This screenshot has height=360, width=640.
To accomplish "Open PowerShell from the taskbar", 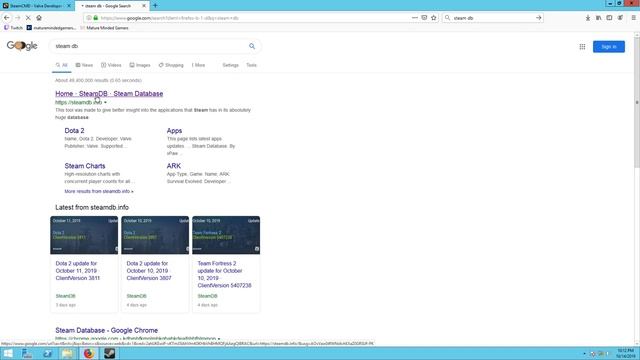I will click(47, 353).
